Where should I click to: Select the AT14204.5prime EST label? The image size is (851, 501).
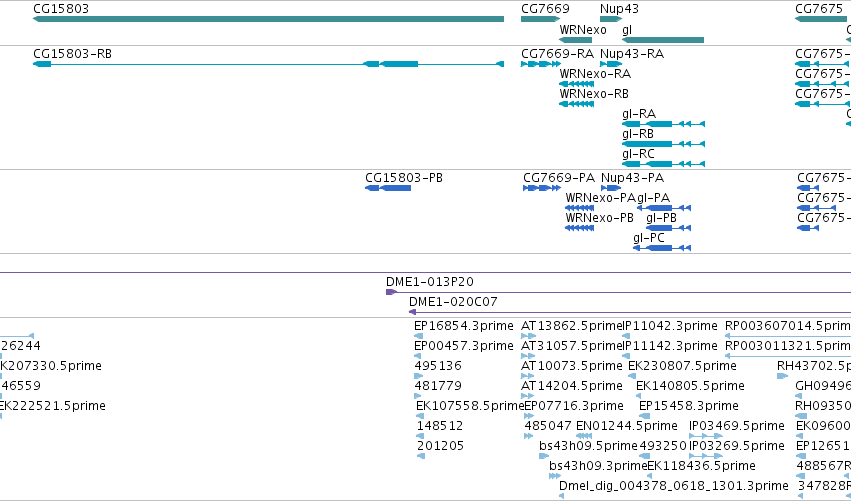[x=571, y=386]
